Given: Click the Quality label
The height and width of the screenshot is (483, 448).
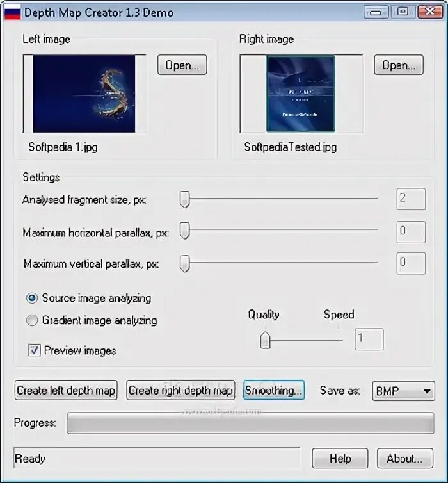Looking at the screenshot, I should tap(264, 315).
